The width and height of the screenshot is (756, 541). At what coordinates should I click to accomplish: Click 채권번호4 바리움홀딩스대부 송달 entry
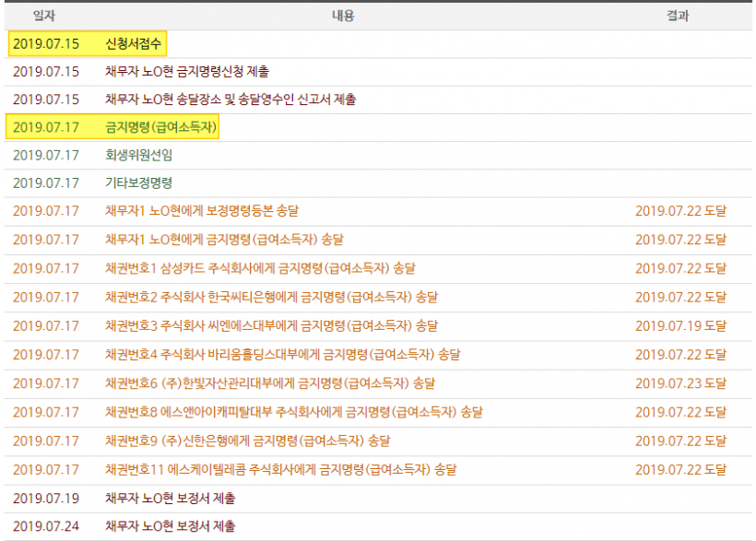(282, 355)
